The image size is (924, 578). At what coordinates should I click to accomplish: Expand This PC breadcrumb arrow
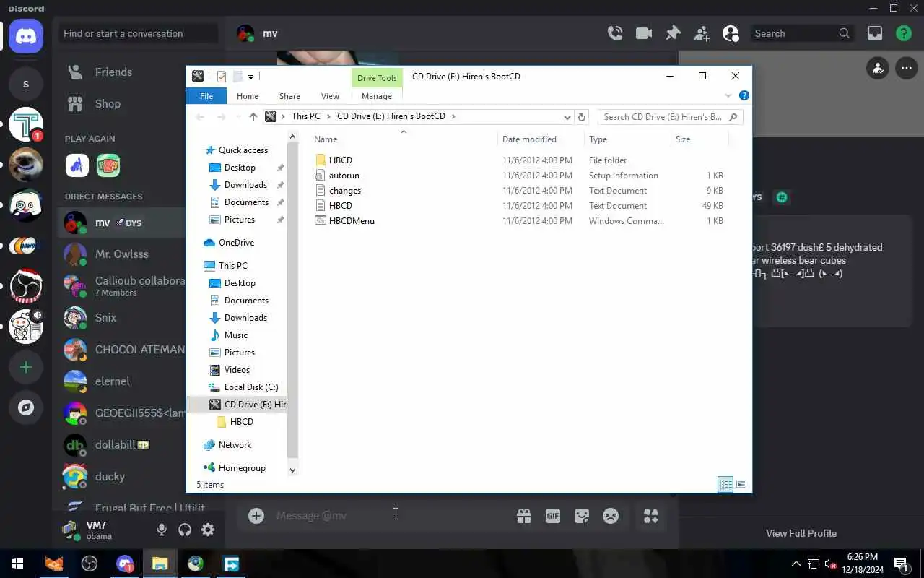pos(328,116)
